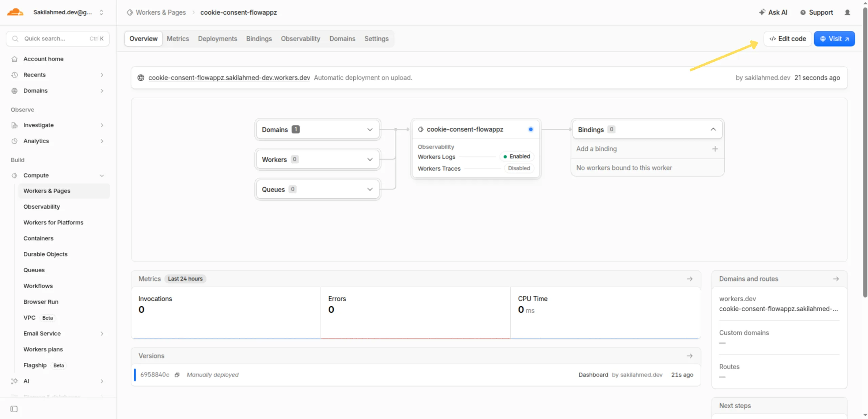Open Domains and routes arrow
Screen dimensions: 868x419
pos(836,279)
